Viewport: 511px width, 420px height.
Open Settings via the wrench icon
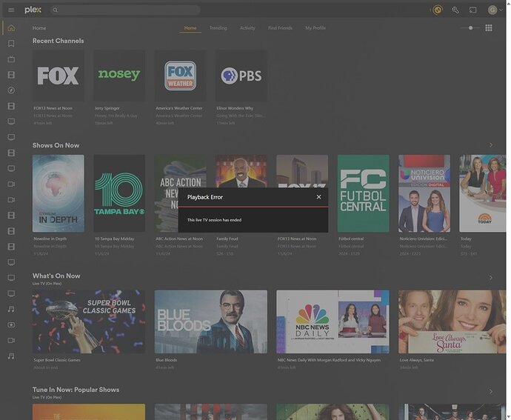pos(455,10)
